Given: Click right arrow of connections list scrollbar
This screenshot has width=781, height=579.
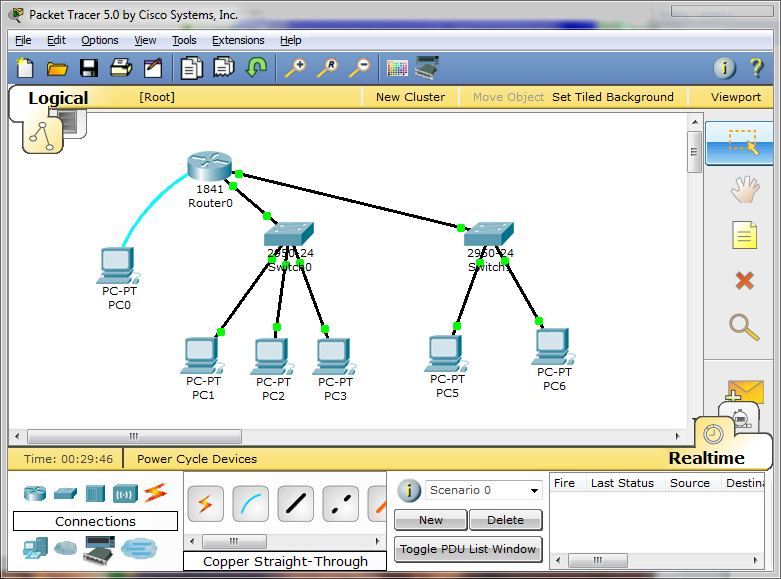Looking at the screenshot, I should tap(378, 541).
